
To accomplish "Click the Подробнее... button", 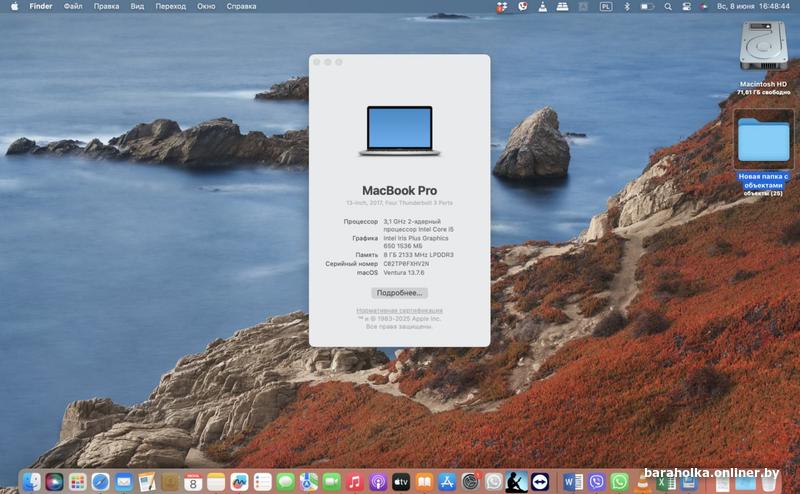I will tap(399, 293).
